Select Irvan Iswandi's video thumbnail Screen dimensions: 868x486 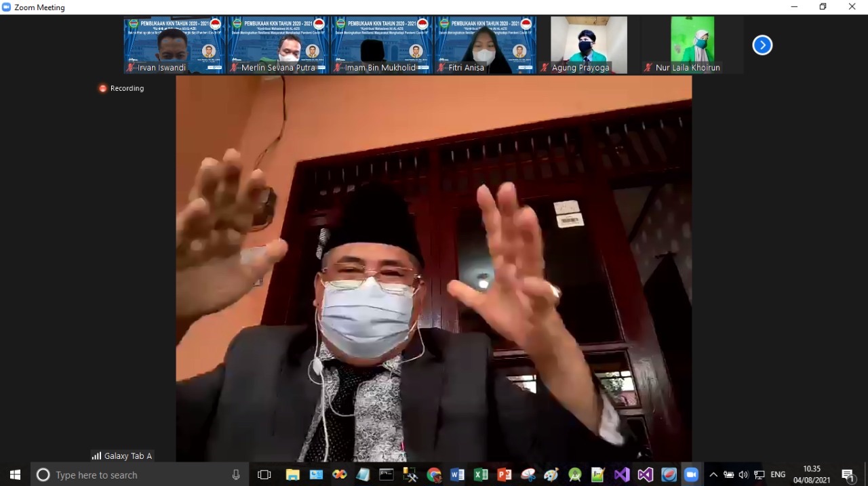(x=174, y=45)
